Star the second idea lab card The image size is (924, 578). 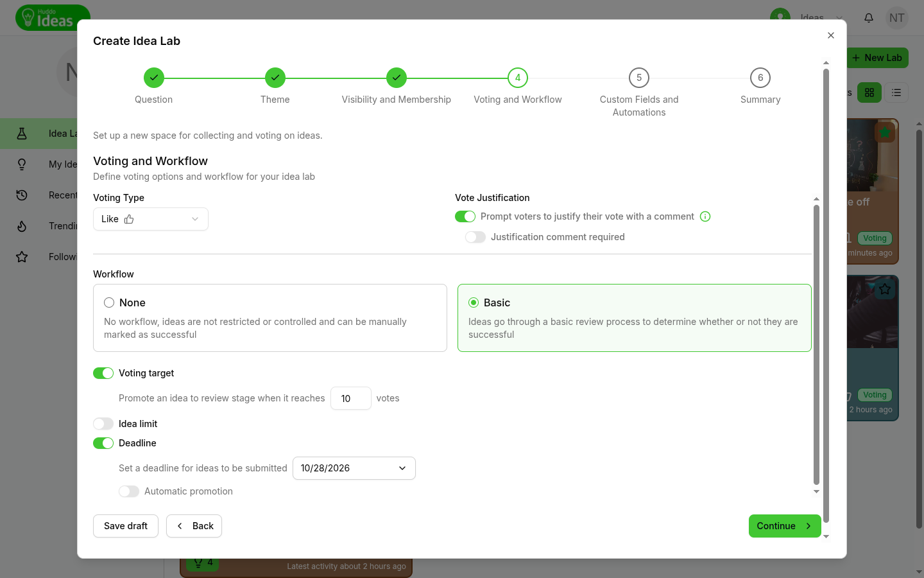pos(885,289)
